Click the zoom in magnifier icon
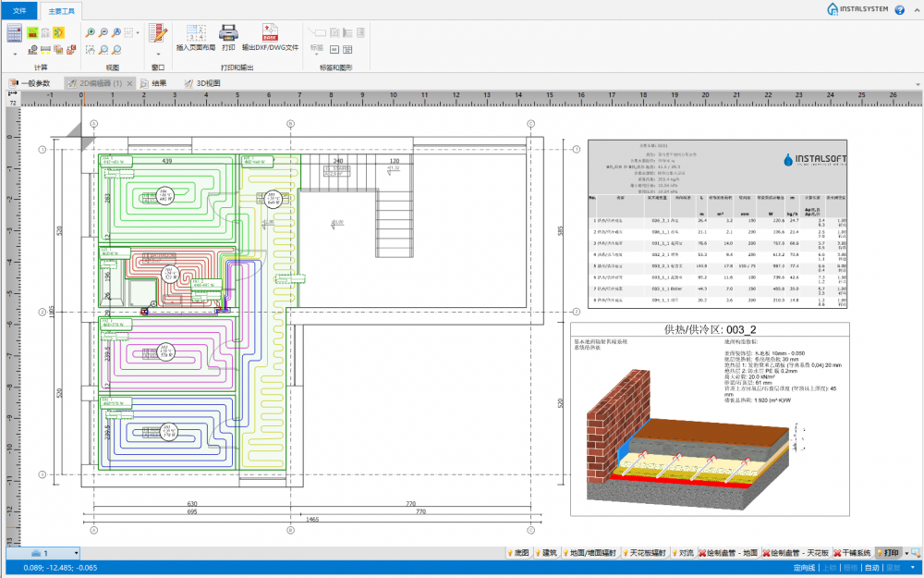Screen dimensions: 924x578 point(91,32)
